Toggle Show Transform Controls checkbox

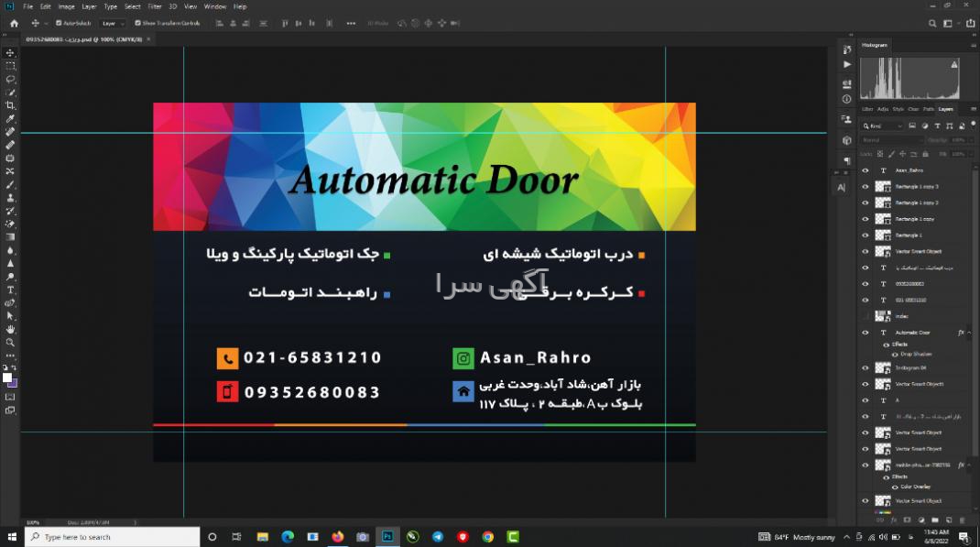137,23
